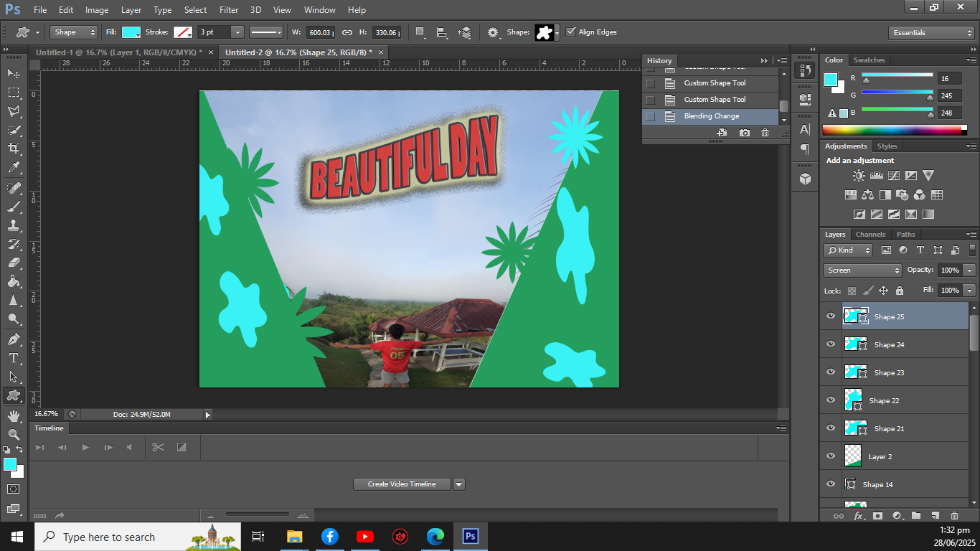
Task: Split the clip with the scissors icon
Action: [x=158, y=447]
